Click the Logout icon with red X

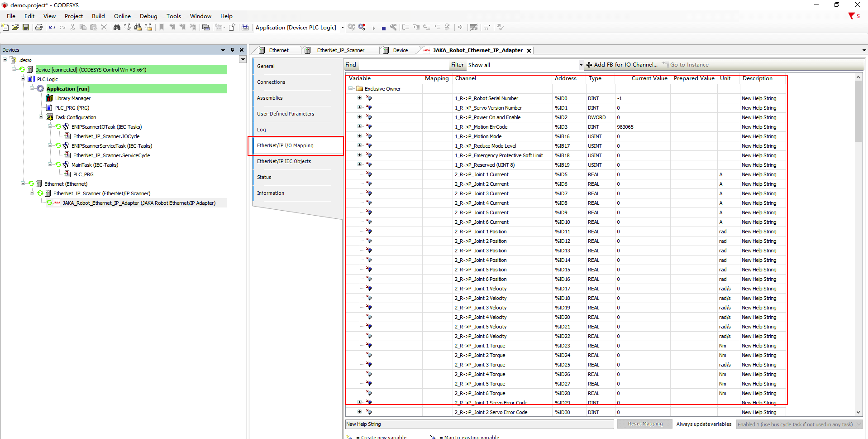(x=362, y=28)
